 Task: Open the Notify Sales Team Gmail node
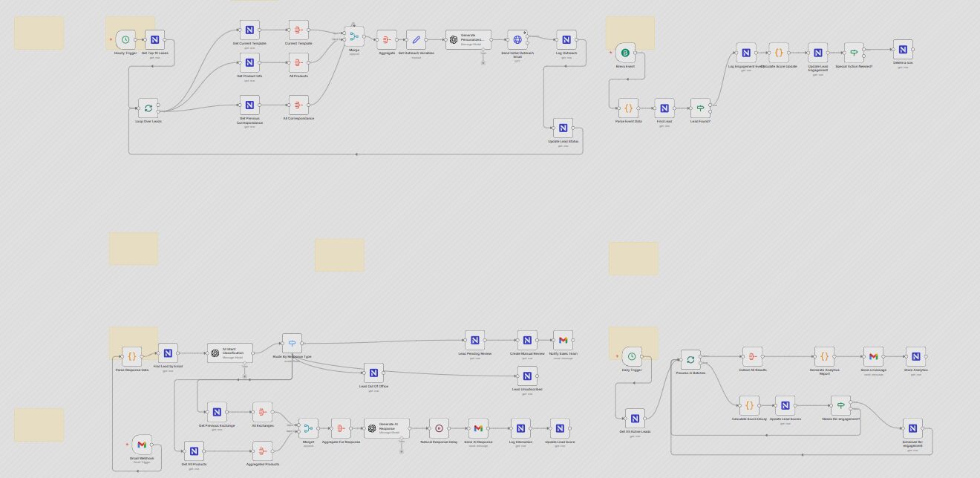[563, 341]
